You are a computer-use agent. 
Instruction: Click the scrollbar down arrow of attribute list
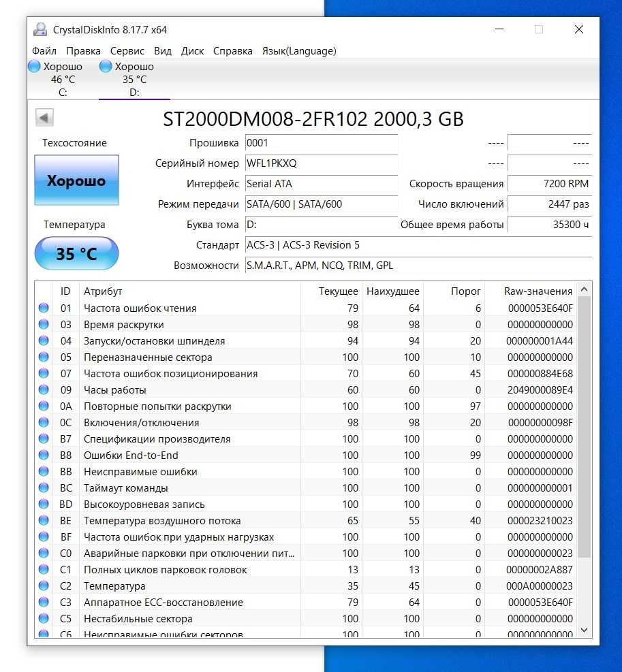click(584, 630)
